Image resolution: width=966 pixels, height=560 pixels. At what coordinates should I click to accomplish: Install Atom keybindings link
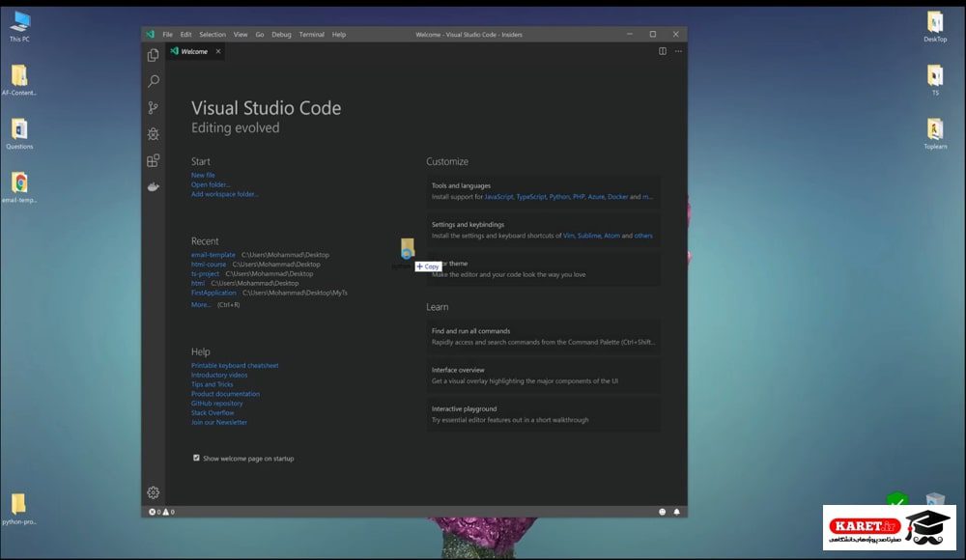611,236
